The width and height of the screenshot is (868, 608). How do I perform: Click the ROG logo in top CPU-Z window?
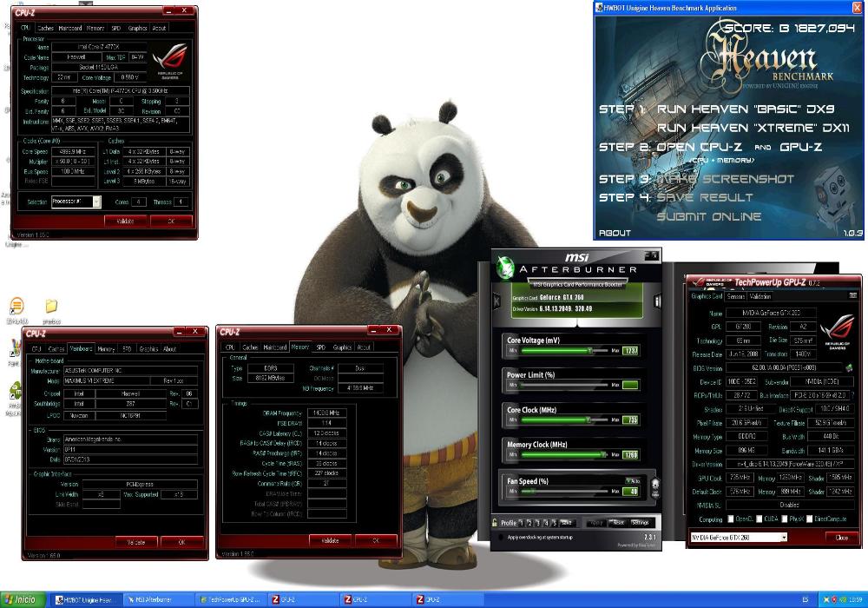coord(170,61)
